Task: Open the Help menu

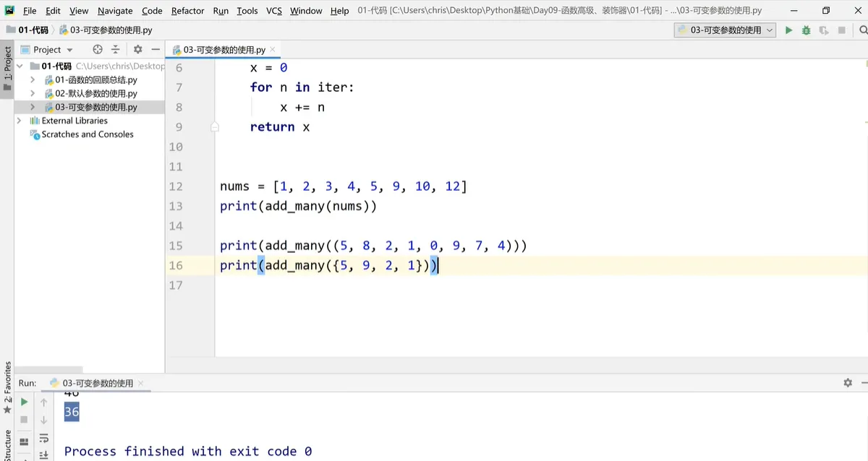Action: [339, 11]
